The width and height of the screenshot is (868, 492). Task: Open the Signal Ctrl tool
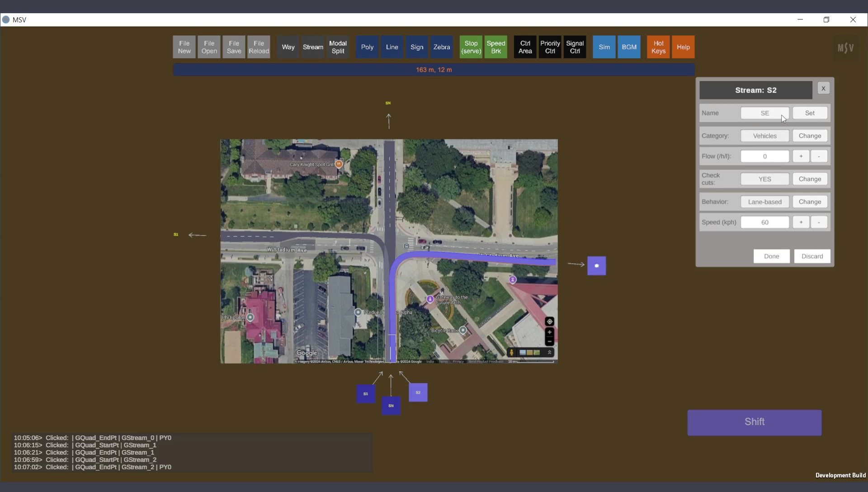tap(575, 47)
